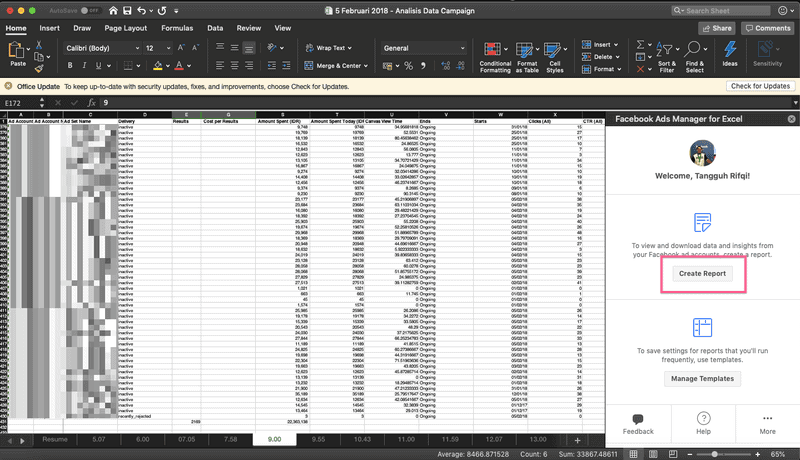Click the Ideas lightning icon
The width and height of the screenshot is (800, 460).
tap(730, 48)
